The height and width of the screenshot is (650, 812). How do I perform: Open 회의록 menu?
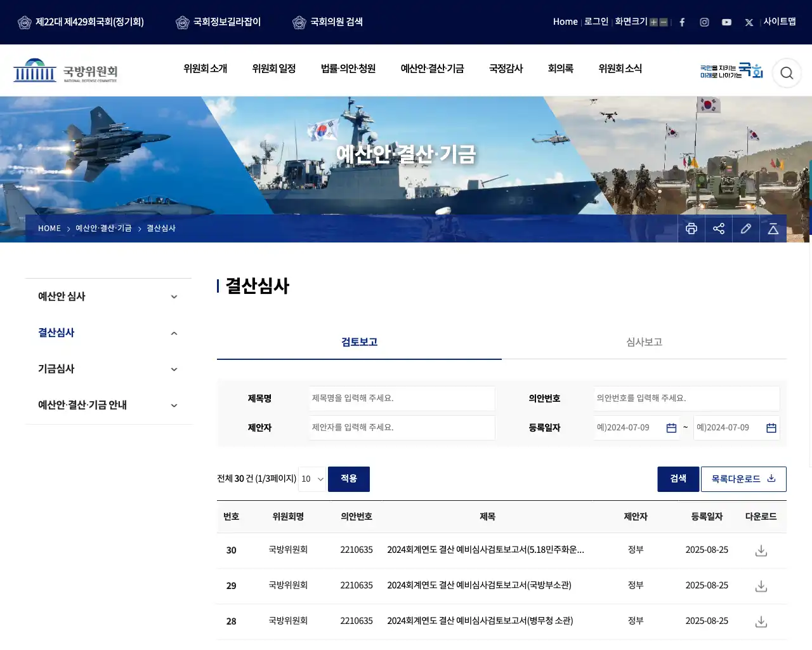[x=561, y=69]
